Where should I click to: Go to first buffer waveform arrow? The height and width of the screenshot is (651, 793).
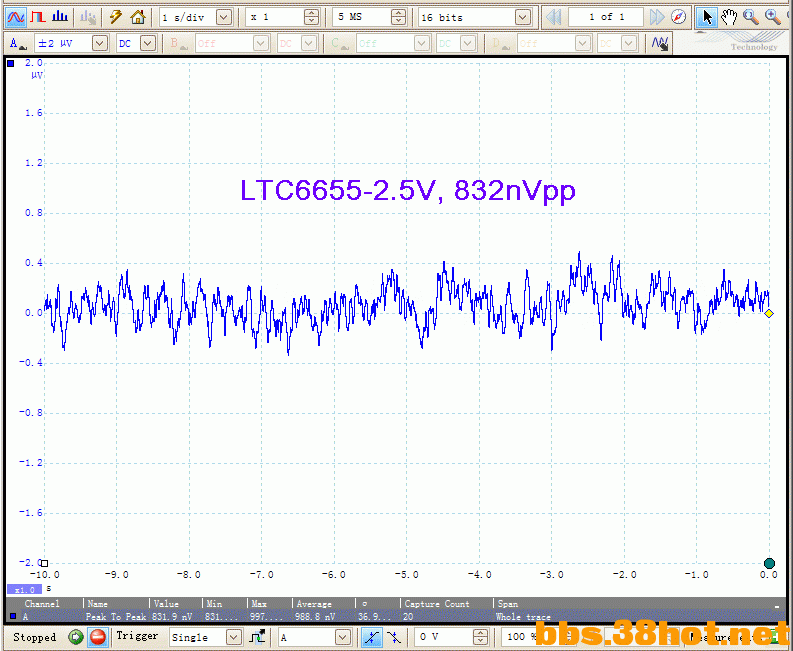[x=554, y=17]
